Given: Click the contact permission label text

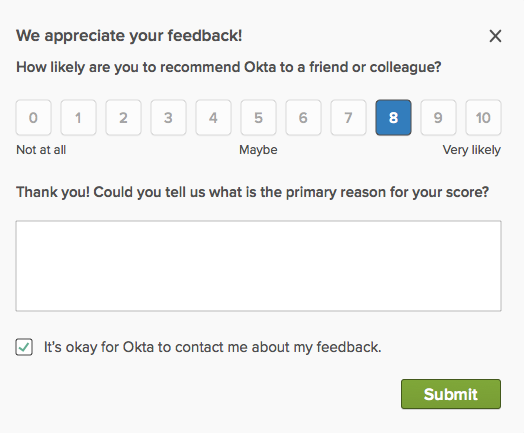Looking at the screenshot, I should click(213, 347).
